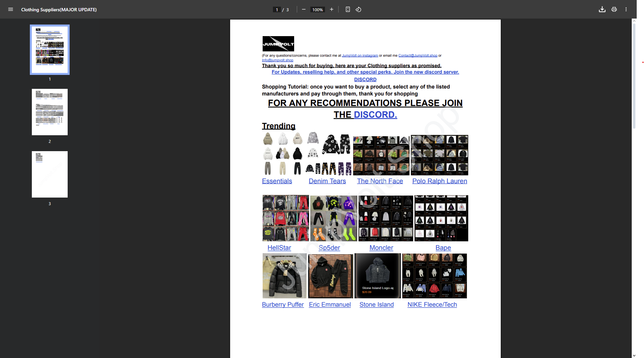Viewport: 644px width, 358px height.
Task: Click the vertical scrollbar down arrow
Action: [x=634, y=355]
